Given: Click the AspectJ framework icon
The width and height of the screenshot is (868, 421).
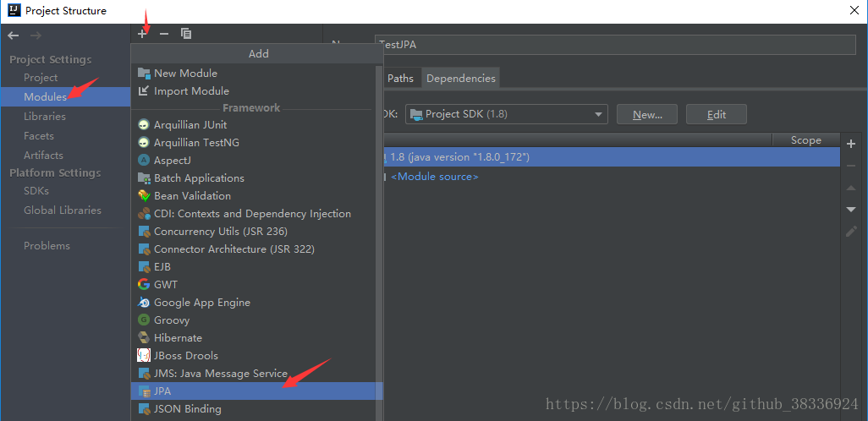Looking at the screenshot, I should pyautogui.click(x=144, y=161).
